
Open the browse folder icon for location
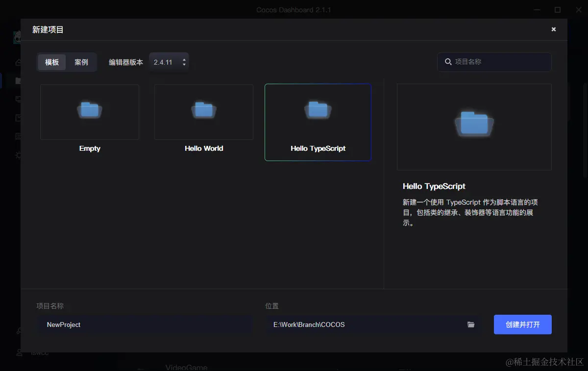471,325
